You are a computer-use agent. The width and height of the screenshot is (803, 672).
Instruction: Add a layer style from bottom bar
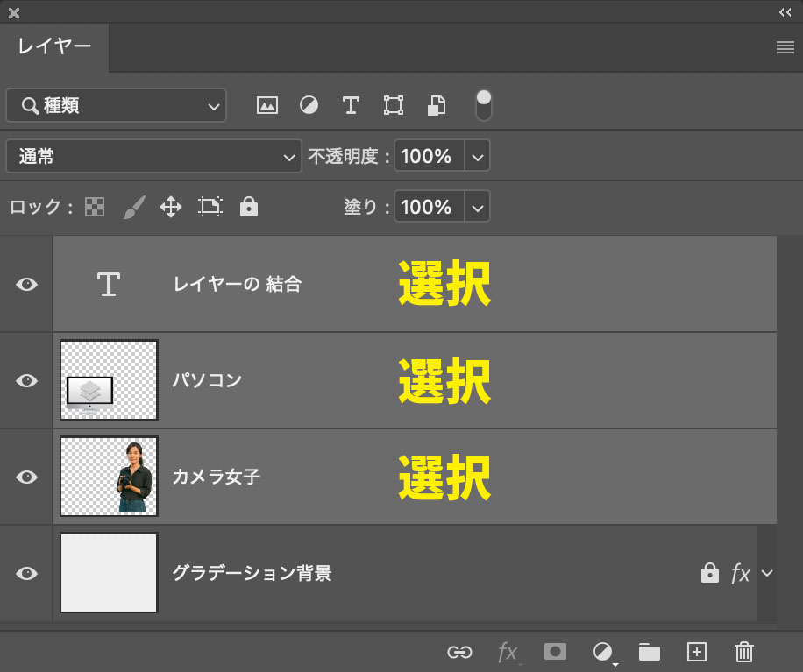pos(508,653)
